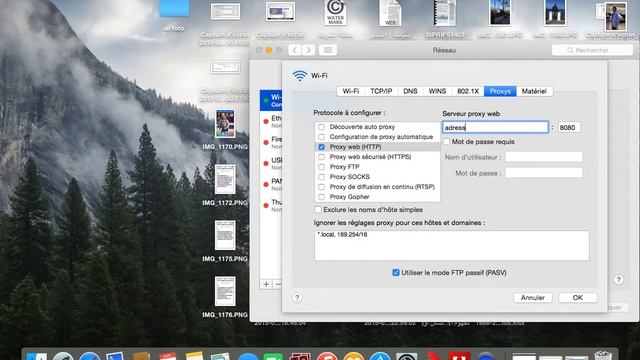The width and height of the screenshot is (640, 360).
Task: Tick Proxy de diffusion en continu (RTSP)
Action: point(321,187)
